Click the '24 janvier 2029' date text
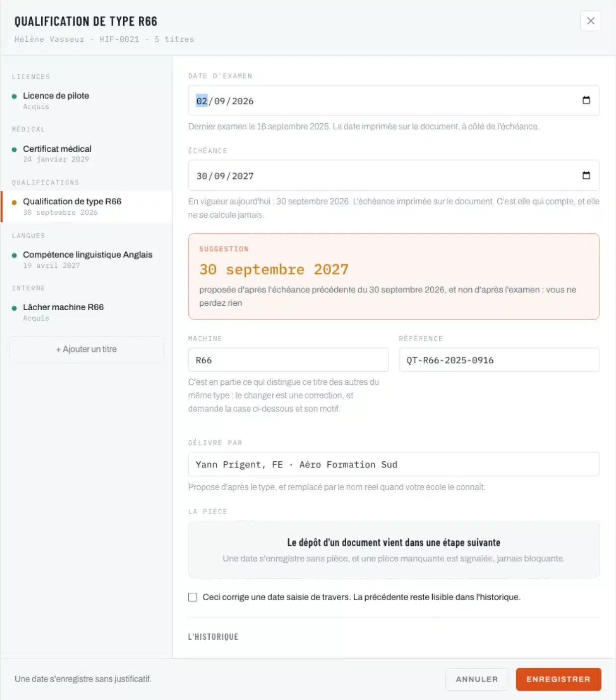This screenshot has height=700, width=616. tap(56, 159)
